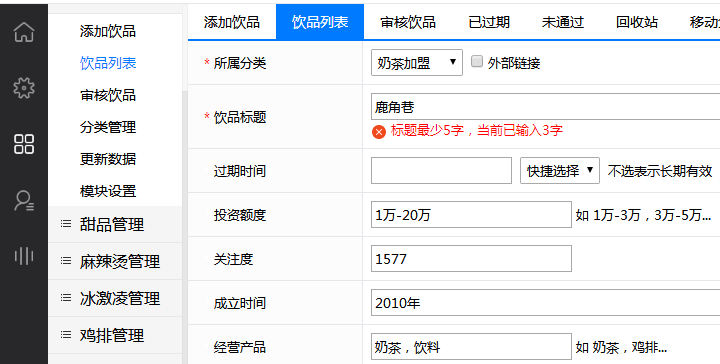Screen dimensions: 720x364
Task: Switch to the 已过期 tab
Action: tap(489, 22)
